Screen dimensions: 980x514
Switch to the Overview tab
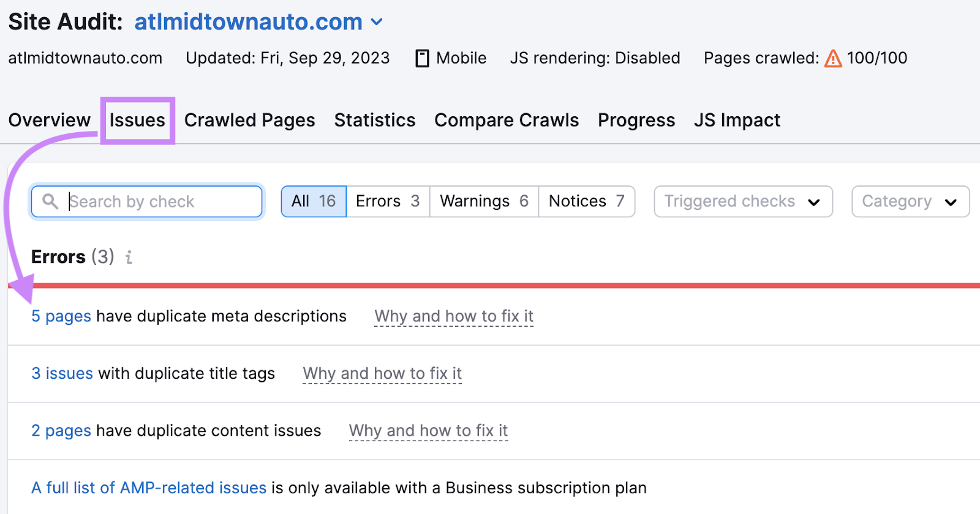(50, 120)
